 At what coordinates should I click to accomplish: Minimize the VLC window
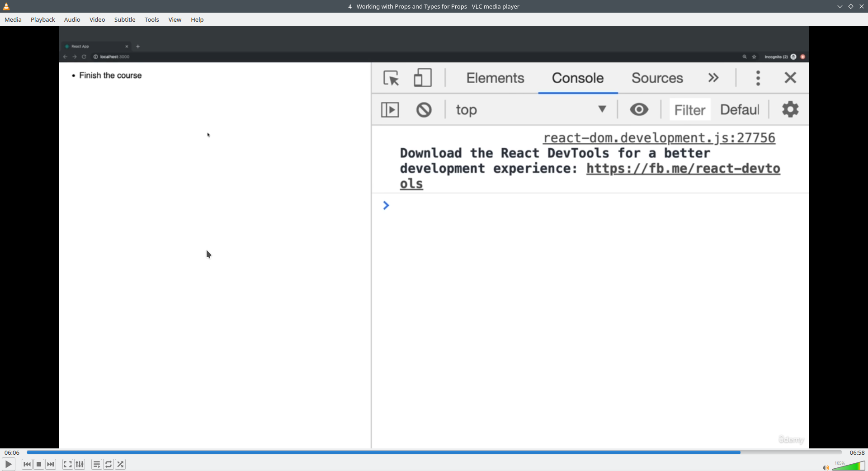click(x=840, y=6)
